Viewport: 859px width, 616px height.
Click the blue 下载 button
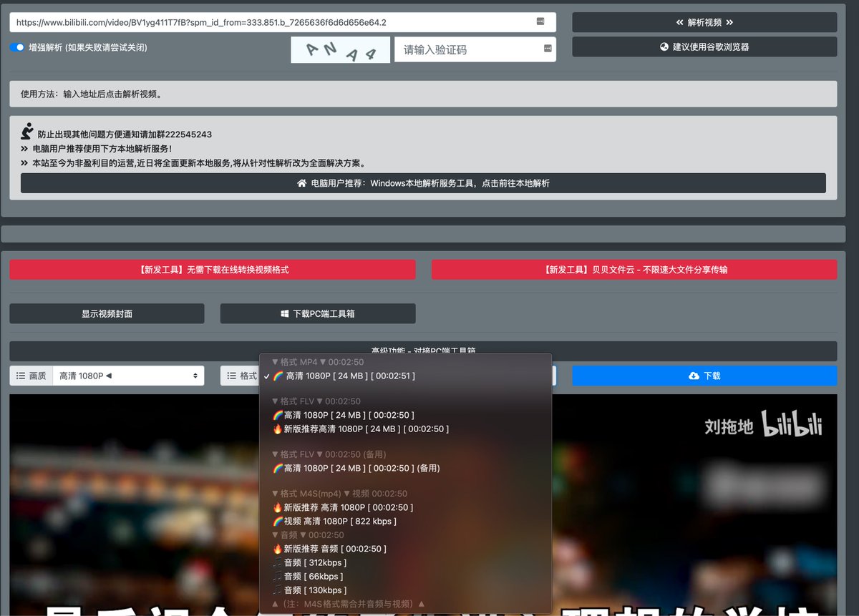[x=704, y=376]
